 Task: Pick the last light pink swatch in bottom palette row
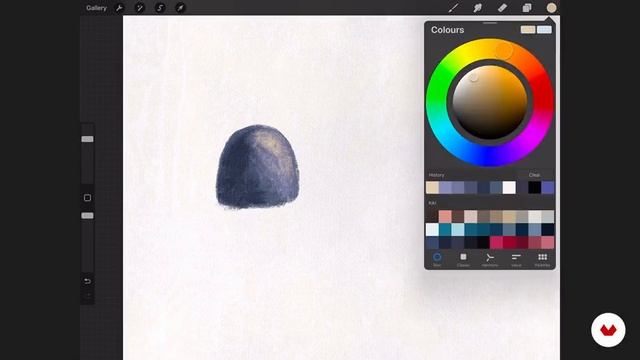(x=548, y=242)
